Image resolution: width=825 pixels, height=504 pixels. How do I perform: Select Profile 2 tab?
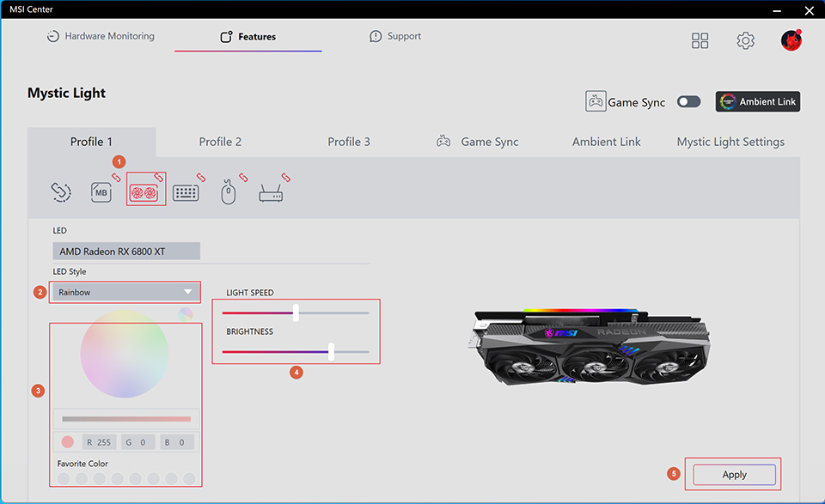220,142
